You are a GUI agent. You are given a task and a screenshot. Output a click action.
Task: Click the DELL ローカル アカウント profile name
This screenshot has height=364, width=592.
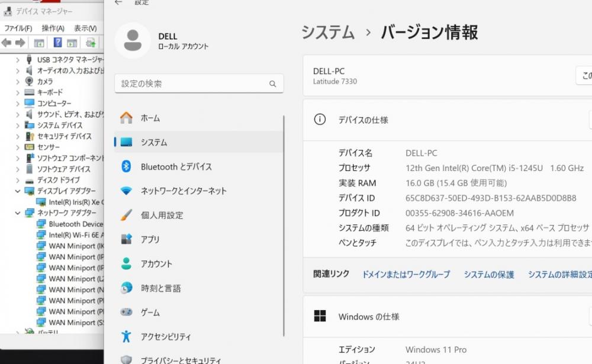[x=183, y=41]
